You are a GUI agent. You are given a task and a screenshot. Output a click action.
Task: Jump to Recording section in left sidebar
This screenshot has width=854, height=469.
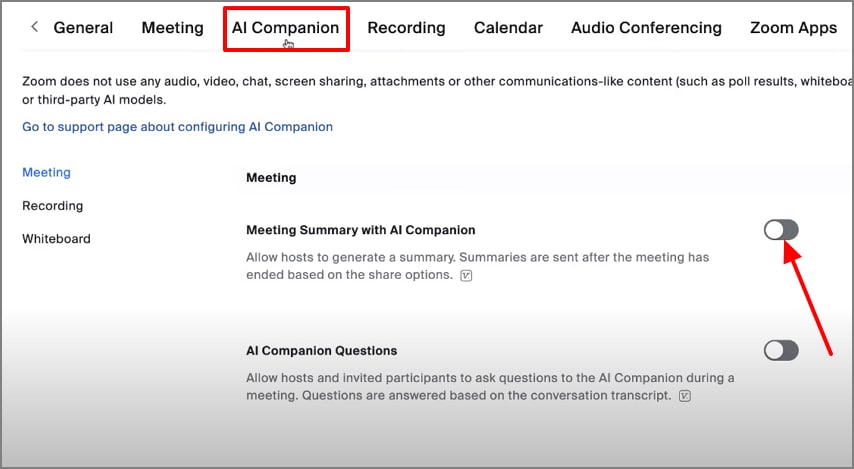52,205
